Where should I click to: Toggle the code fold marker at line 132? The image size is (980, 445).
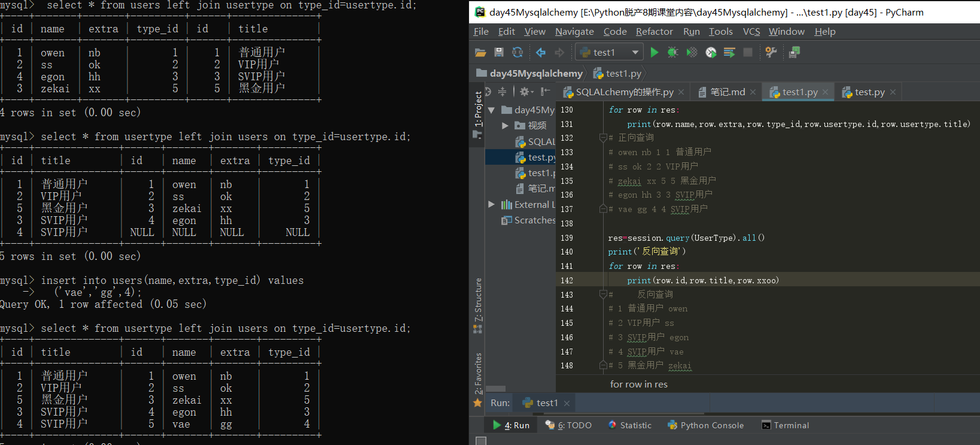click(x=603, y=138)
